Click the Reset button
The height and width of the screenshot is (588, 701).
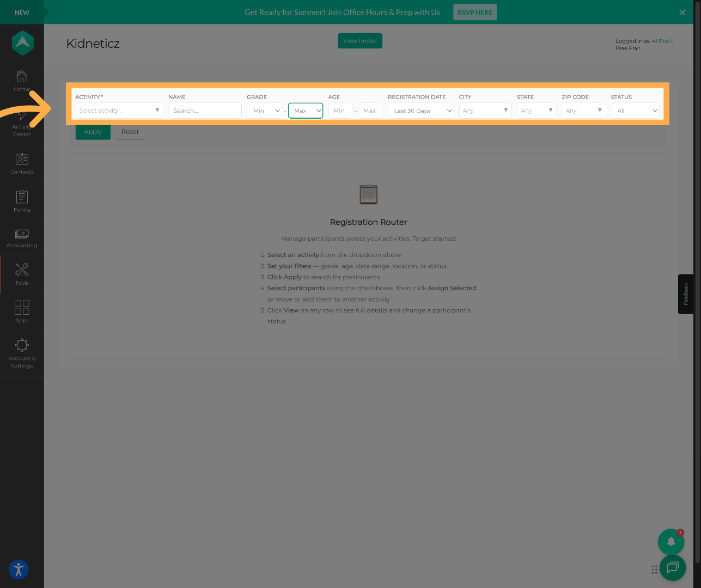(130, 132)
